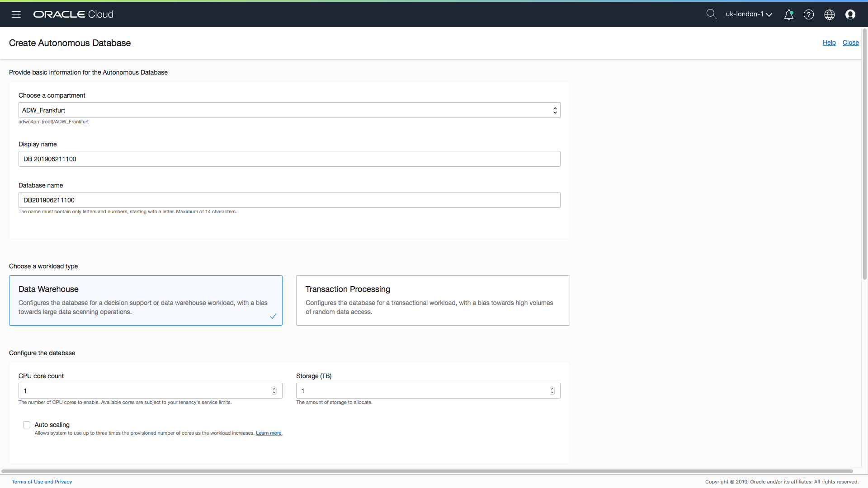The height and width of the screenshot is (488, 868).
Task: Click the Help link
Action: [x=829, y=42]
